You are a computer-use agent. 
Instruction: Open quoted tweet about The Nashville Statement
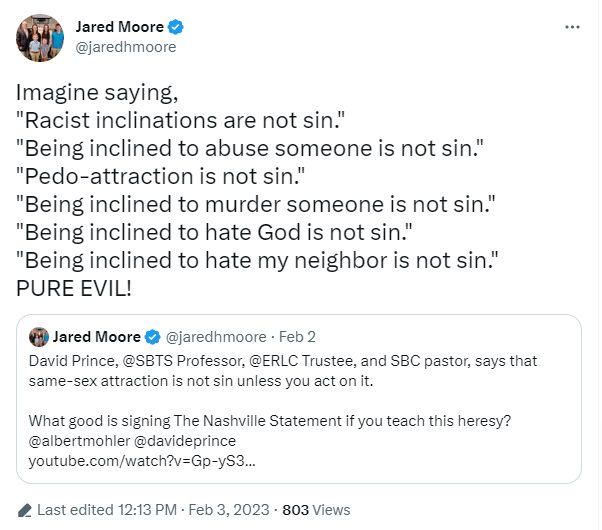coord(299,399)
